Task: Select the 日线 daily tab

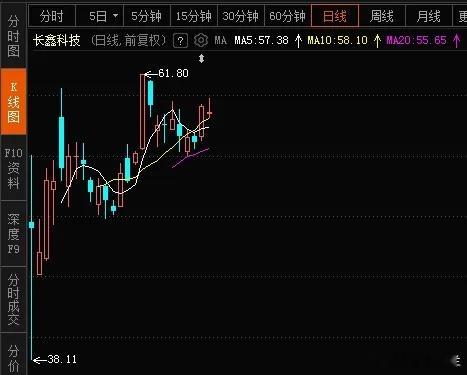Action: [x=335, y=16]
